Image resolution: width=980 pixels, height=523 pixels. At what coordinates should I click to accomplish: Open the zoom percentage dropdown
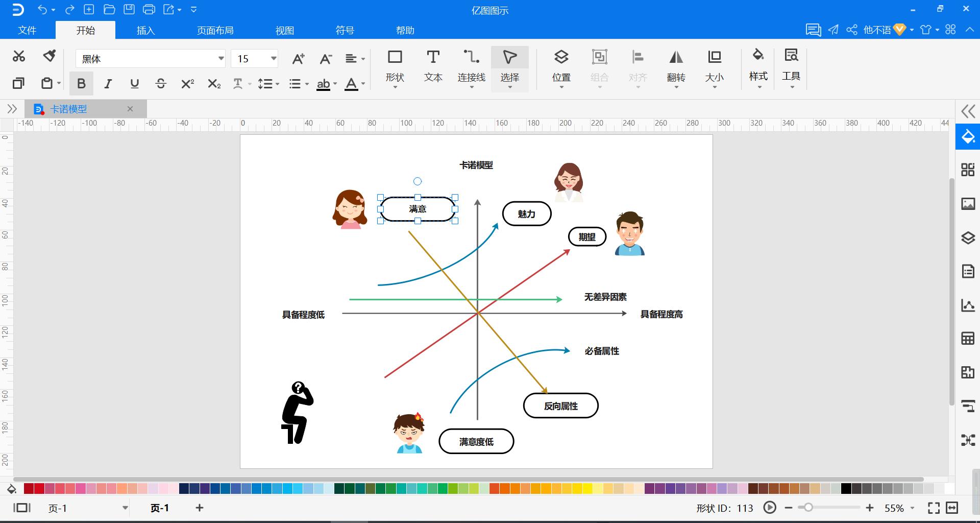pos(912,508)
